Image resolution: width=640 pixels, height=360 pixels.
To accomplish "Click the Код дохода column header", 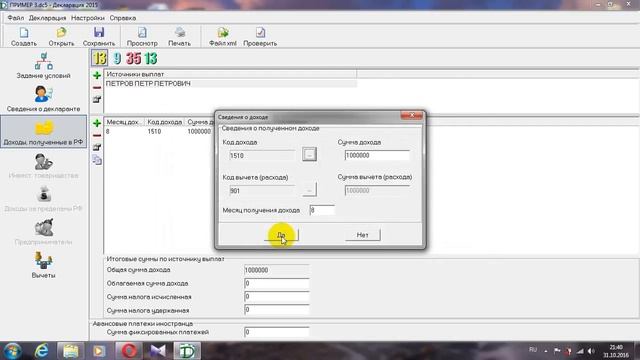I will coord(164,122).
